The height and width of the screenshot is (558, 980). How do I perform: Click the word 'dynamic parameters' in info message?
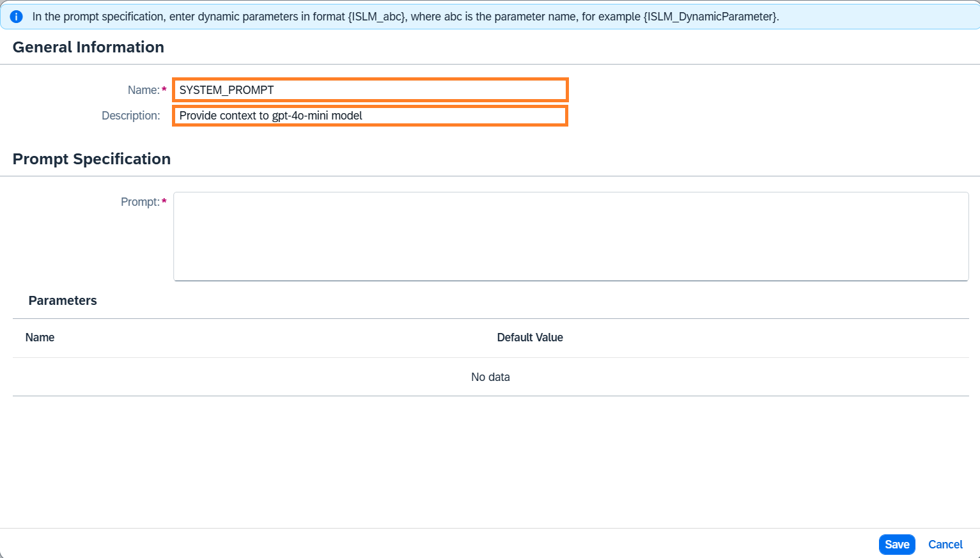point(248,17)
